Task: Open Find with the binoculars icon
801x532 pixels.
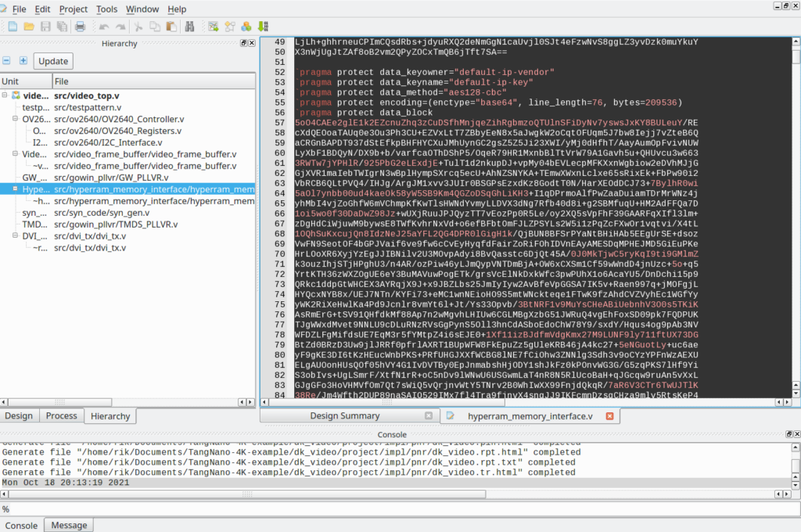Action: click(189, 27)
